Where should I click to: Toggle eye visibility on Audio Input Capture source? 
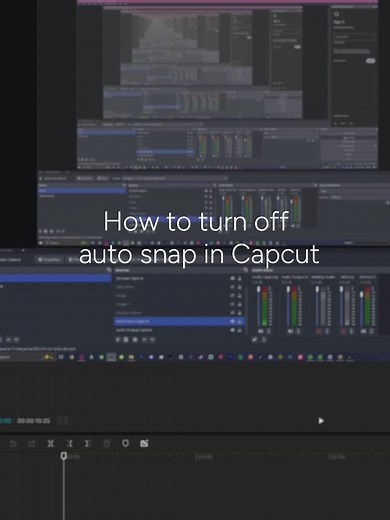point(232,321)
